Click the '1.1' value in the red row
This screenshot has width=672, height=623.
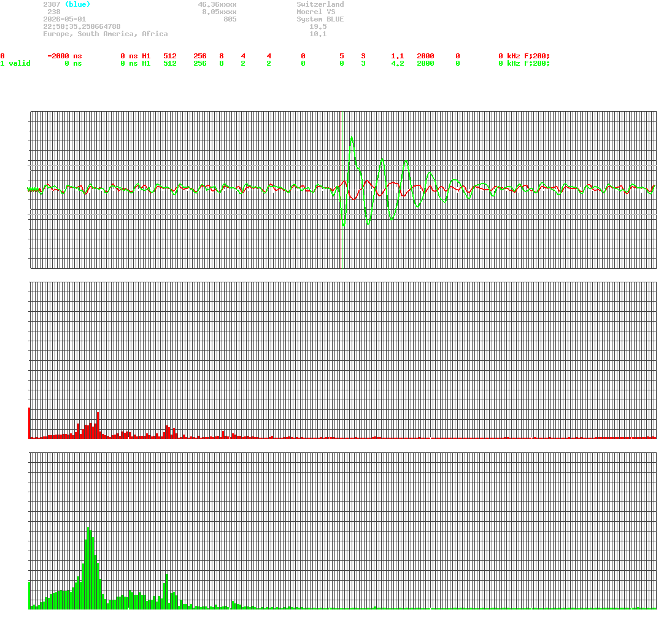click(398, 56)
